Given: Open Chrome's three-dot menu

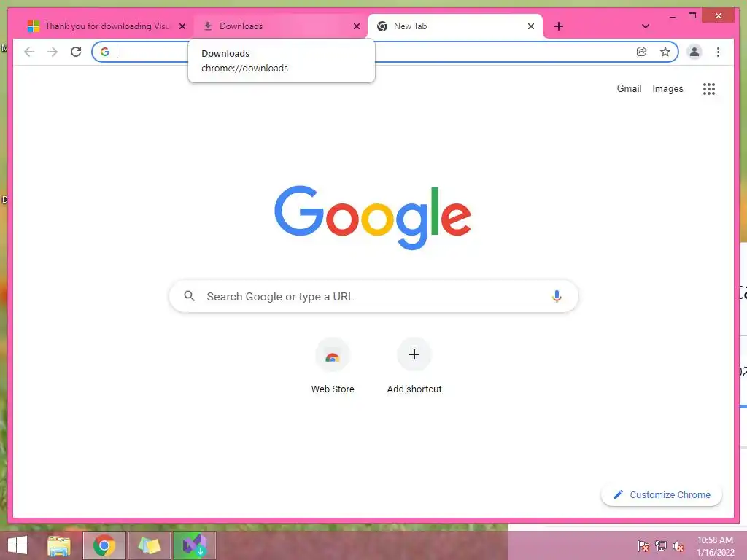Looking at the screenshot, I should tap(718, 52).
